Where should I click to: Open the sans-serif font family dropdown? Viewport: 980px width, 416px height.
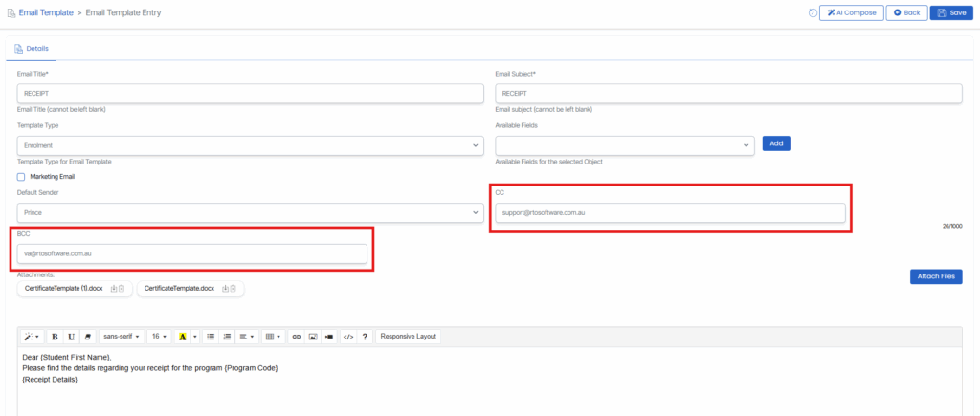[122, 337]
